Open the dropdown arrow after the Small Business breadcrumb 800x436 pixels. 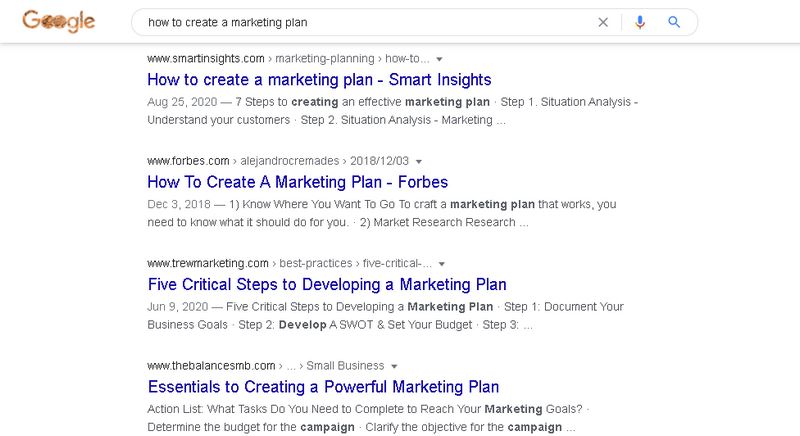coord(395,366)
